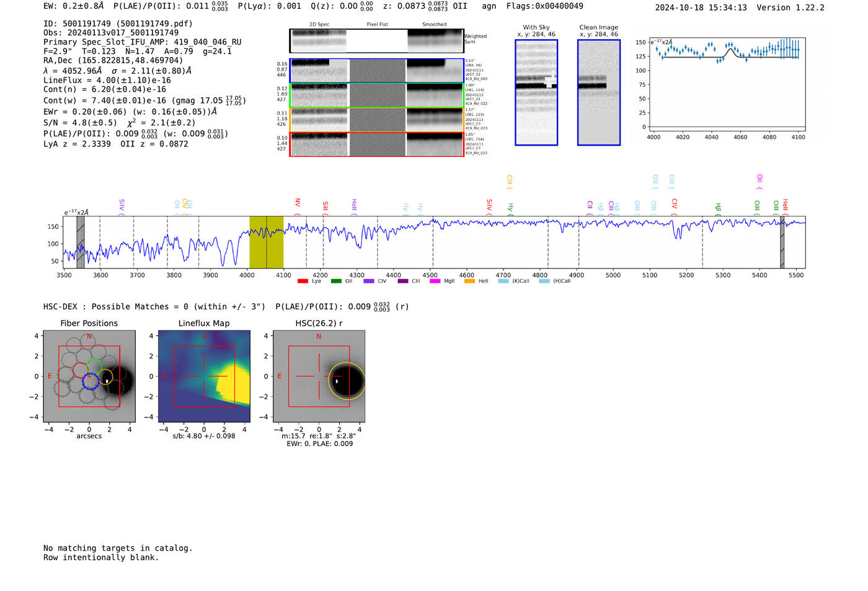
Task: Click the blue dashed fiber circle
Action: click(x=91, y=381)
